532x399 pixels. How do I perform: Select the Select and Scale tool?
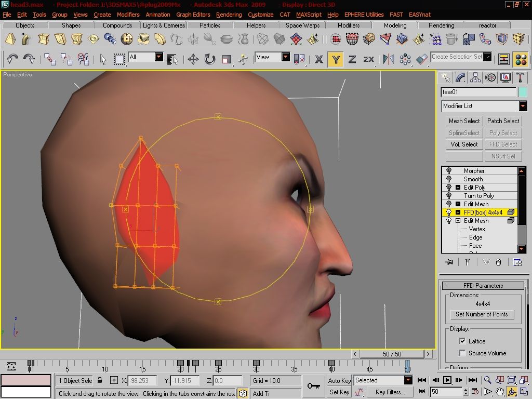click(x=227, y=59)
